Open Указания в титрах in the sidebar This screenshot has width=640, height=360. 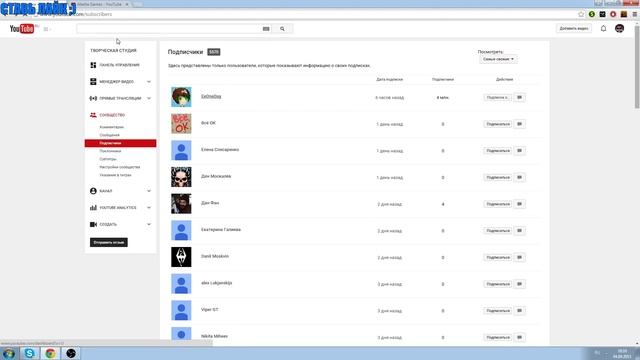[116, 175]
